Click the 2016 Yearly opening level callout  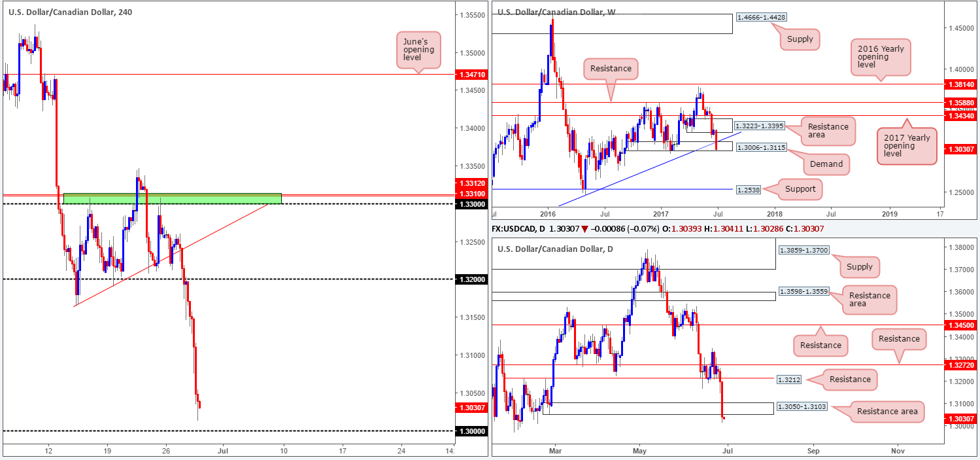click(879, 57)
